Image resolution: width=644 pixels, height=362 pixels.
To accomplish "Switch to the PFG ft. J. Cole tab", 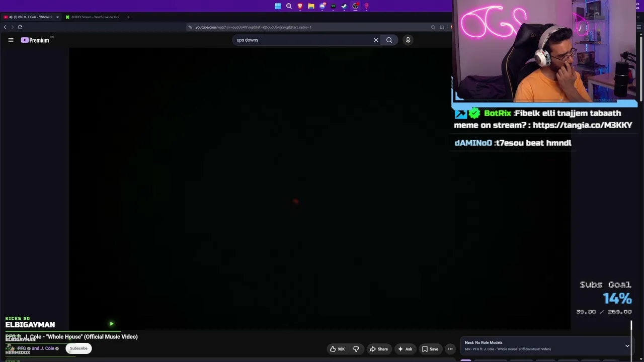I will [x=30, y=17].
